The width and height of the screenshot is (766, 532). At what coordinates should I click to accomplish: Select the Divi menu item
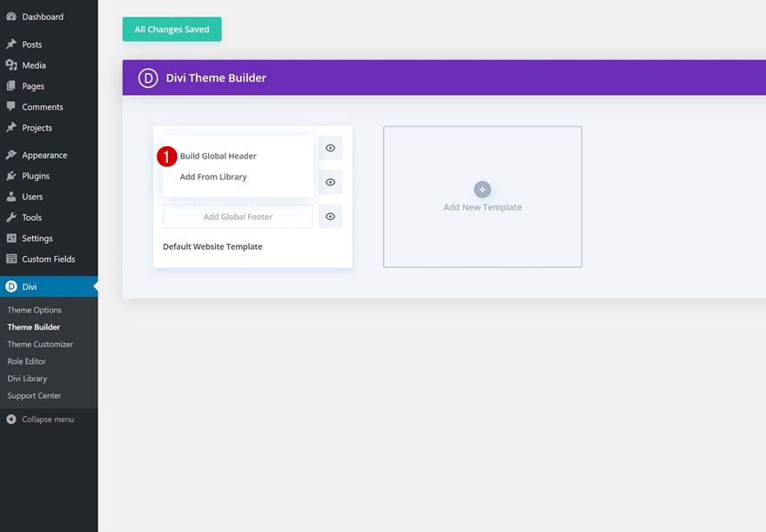(x=49, y=286)
